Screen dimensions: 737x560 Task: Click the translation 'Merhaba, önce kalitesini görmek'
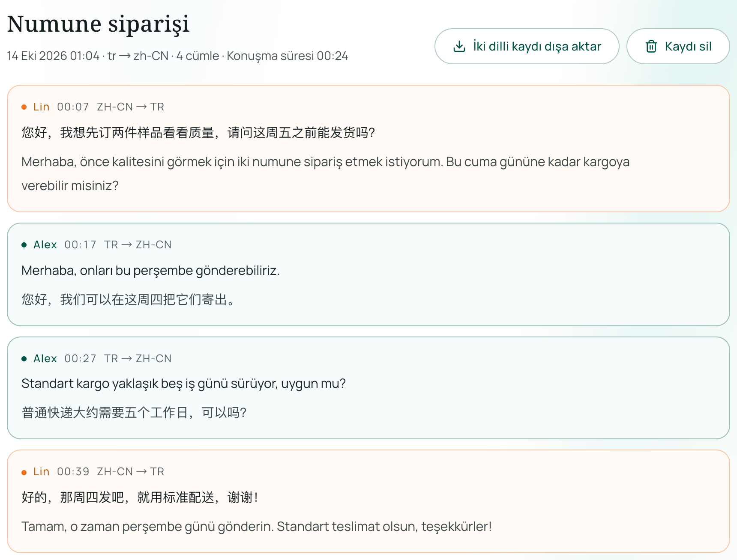pyautogui.click(x=325, y=173)
